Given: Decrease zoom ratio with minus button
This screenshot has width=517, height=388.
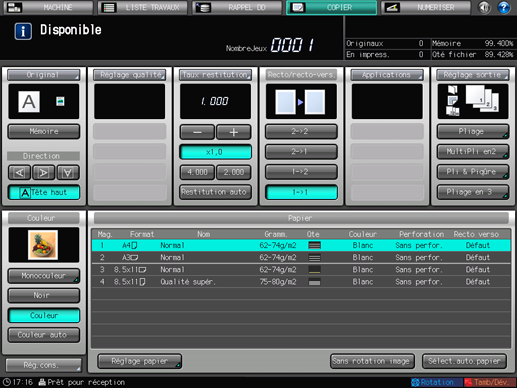Looking at the screenshot, I should click(197, 132).
